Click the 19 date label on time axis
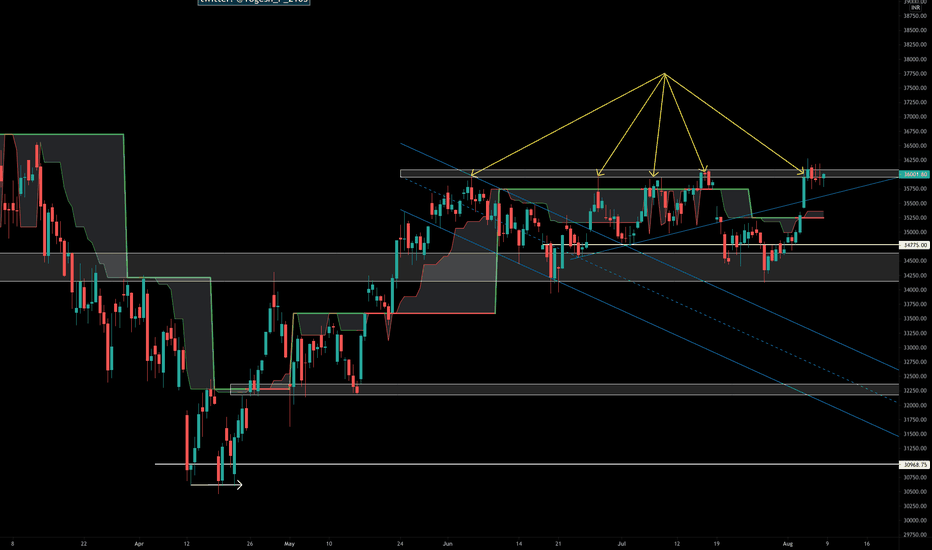This screenshot has width=932, height=550. (x=716, y=543)
